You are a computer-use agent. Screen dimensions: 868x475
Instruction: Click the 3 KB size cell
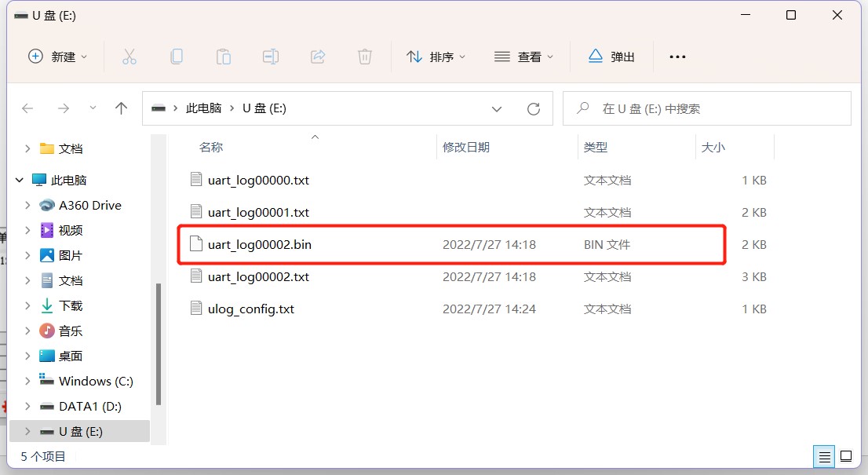754,277
